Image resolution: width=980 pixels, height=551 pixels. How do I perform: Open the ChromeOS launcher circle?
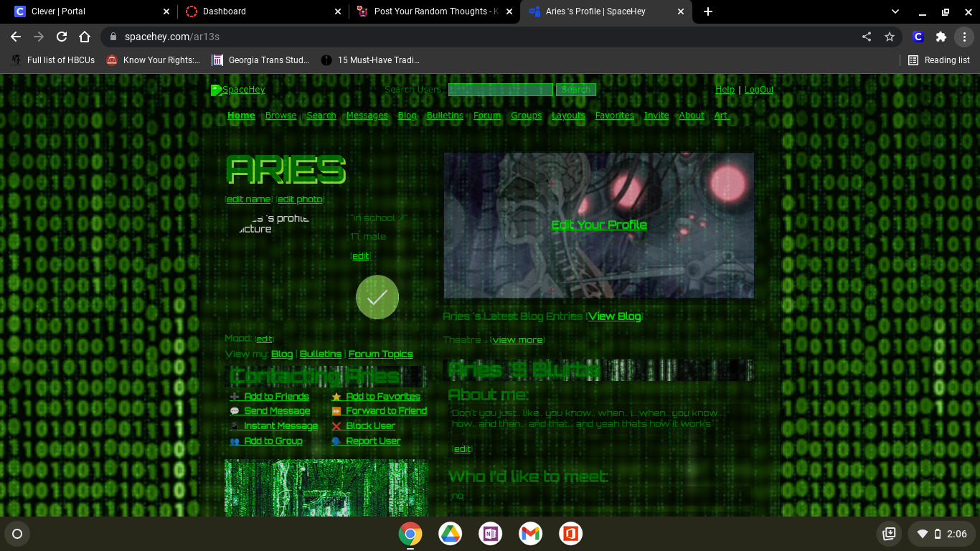pyautogui.click(x=17, y=534)
